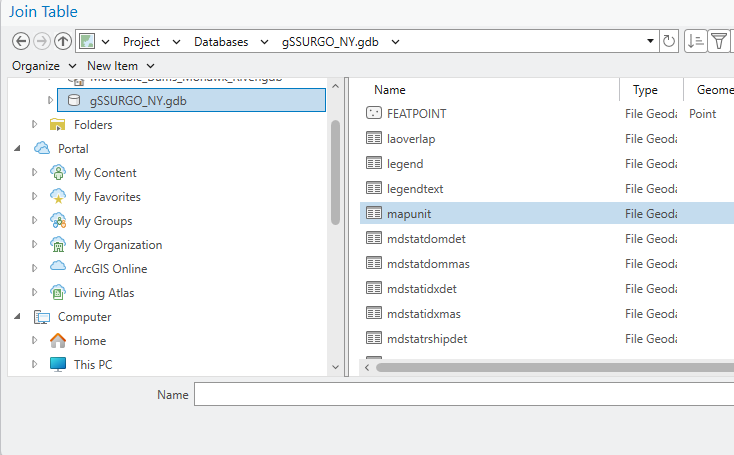
Task: Click the FEATPOINT point feature icon
Action: (374, 113)
